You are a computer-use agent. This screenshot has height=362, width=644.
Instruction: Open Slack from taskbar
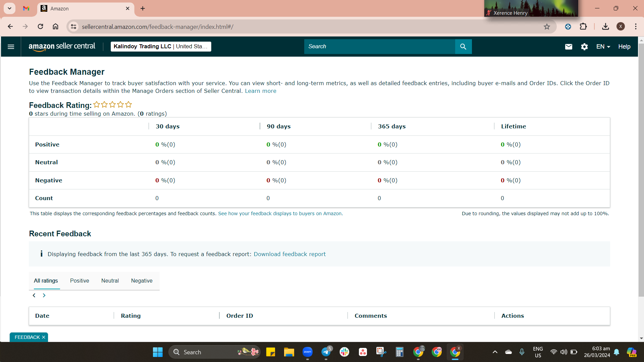344,352
